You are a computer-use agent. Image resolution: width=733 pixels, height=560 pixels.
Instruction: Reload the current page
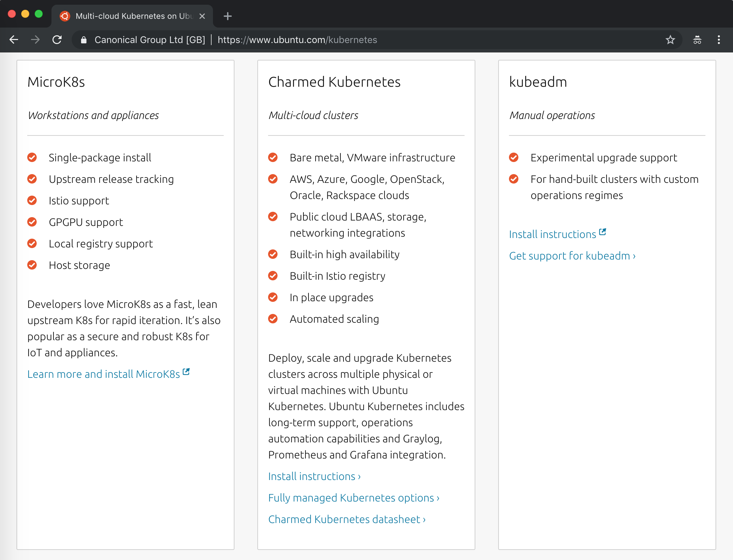(x=57, y=40)
